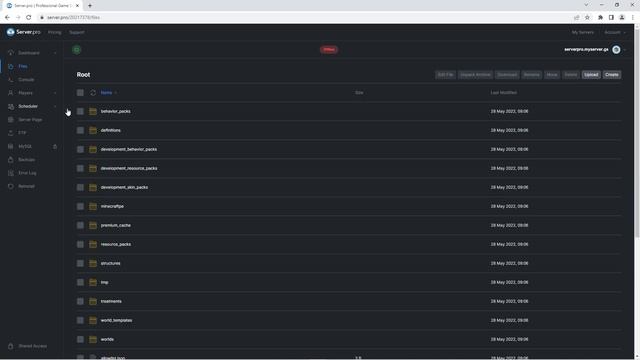Go to My Servers
640x360 pixels.
[x=582, y=32]
